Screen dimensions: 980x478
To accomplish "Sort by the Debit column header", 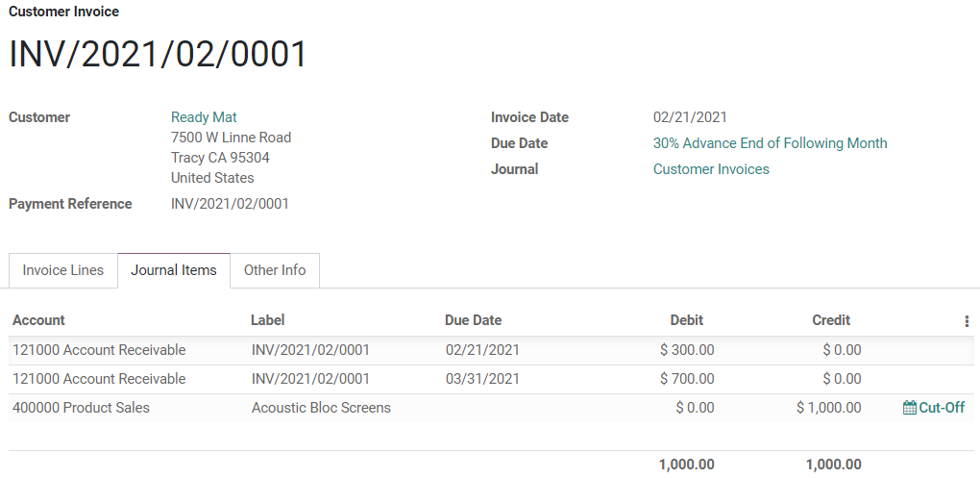I will point(686,320).
